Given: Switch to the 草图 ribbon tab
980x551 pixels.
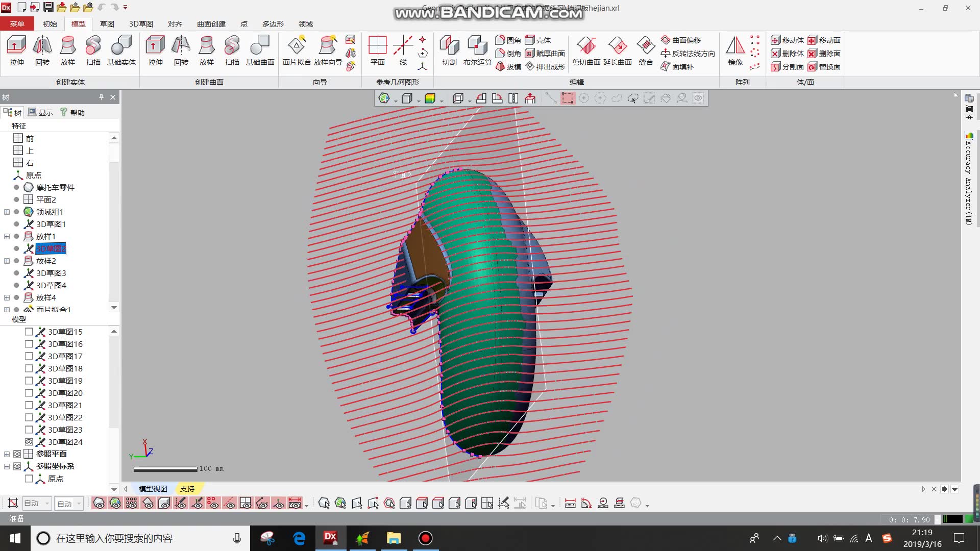Looking at the screenshot, I should [107, 23].
